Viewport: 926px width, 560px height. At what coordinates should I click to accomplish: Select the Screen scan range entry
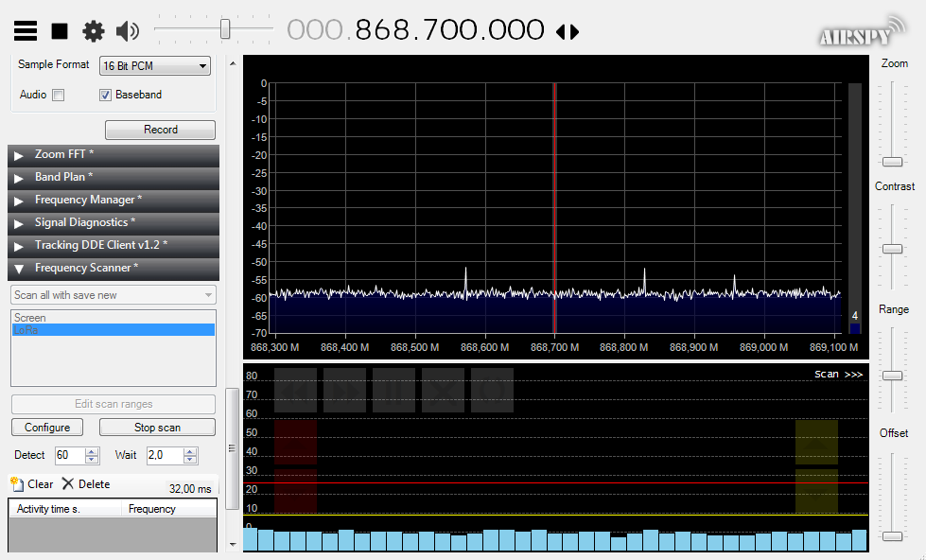(x=114, y=318)
